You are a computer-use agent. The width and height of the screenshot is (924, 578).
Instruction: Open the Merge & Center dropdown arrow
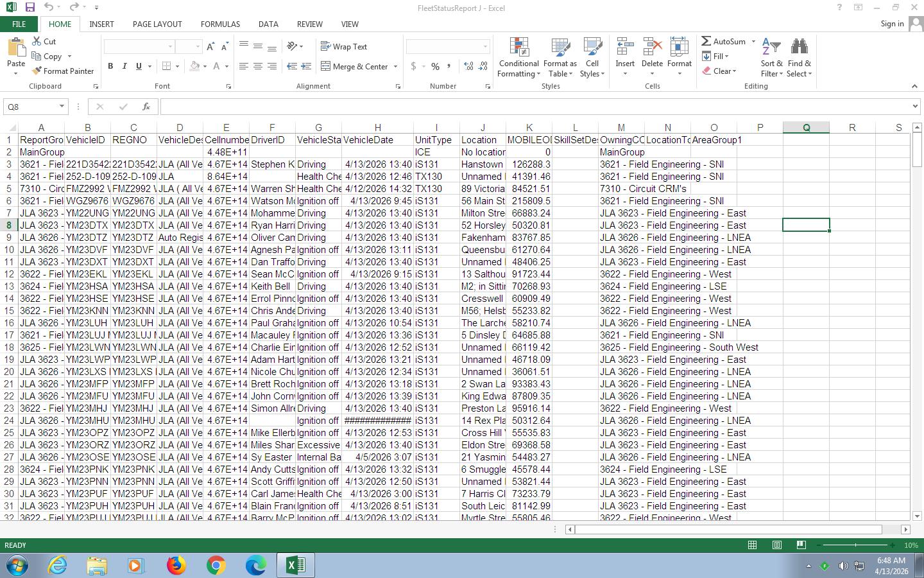395,67
